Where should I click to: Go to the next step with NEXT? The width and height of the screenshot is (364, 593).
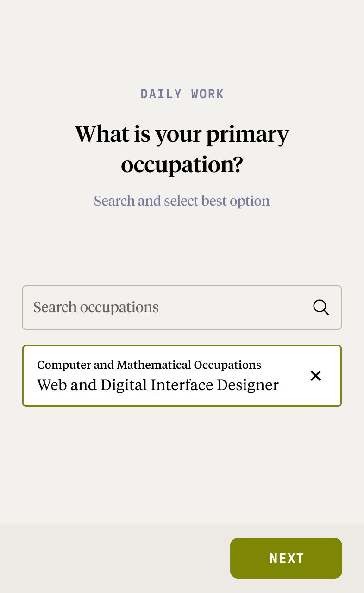(x=286, y=558)
